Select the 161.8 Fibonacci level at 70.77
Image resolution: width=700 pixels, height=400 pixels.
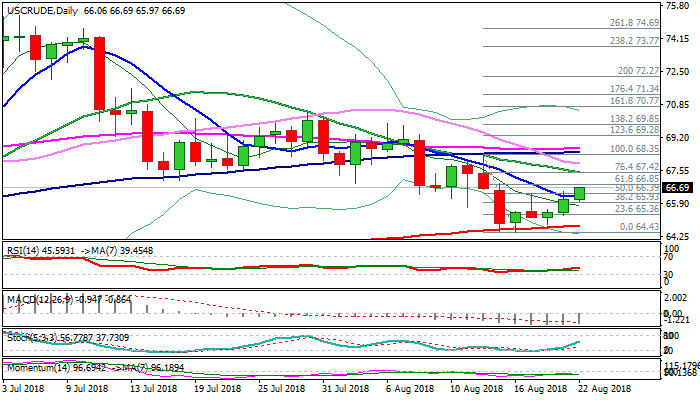[634, 100]
